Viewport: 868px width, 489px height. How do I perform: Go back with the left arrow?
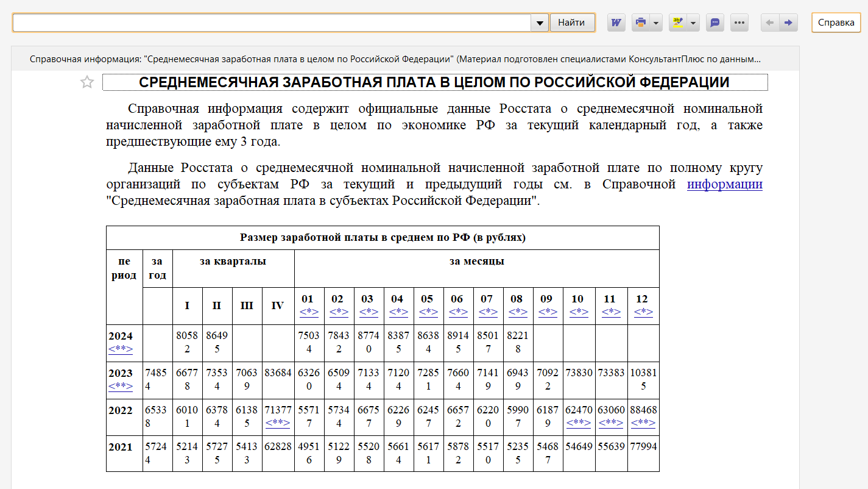[x=770, y=23]
